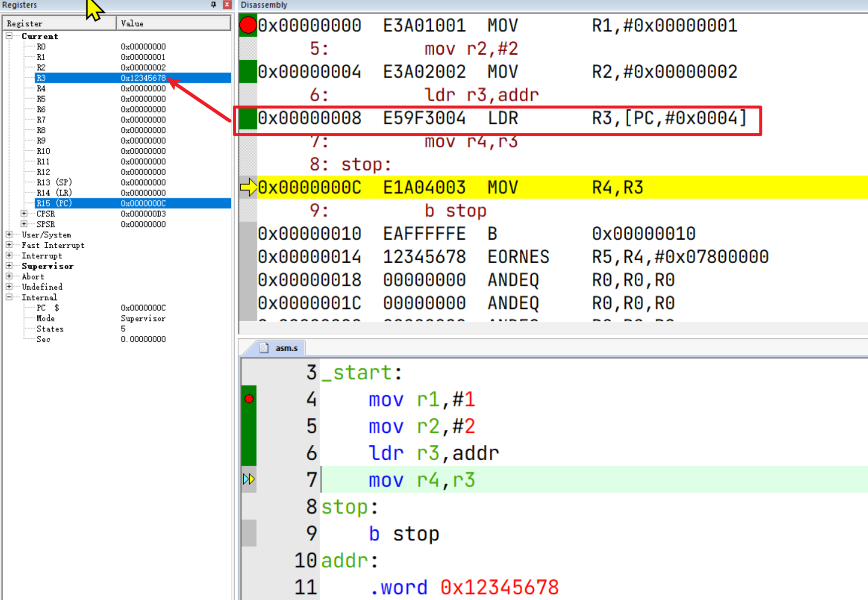
Task: Expand the Supervisor register group
Action: point(9,266)
